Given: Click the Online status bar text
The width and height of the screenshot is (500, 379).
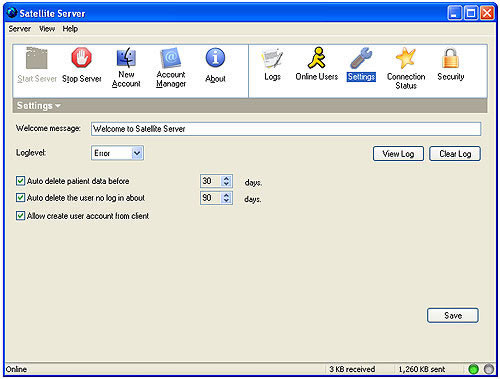Looking at the screenshot, I should click(16, 369).
